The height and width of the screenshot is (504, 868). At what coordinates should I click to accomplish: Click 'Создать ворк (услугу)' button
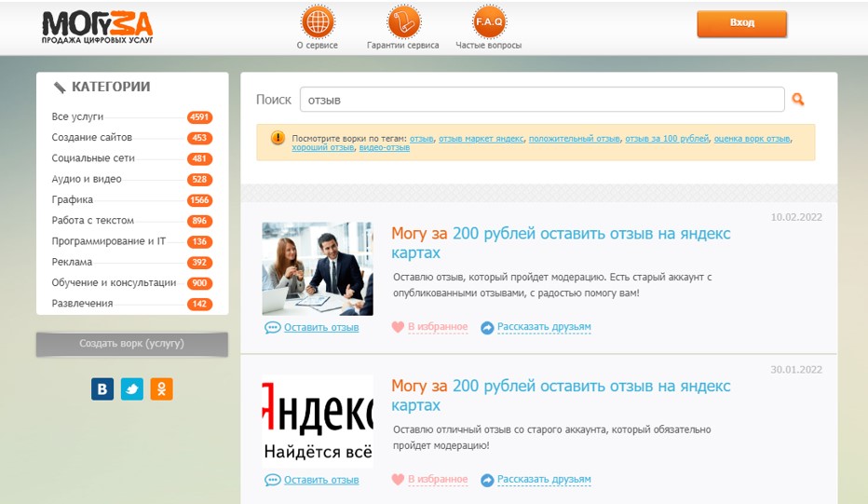(x=131, y=344)
